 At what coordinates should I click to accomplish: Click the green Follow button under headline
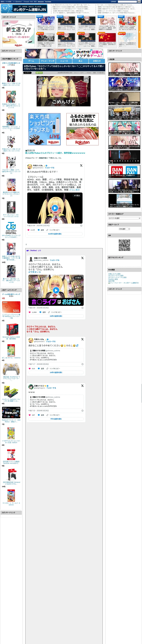click(x=39, y=73)
